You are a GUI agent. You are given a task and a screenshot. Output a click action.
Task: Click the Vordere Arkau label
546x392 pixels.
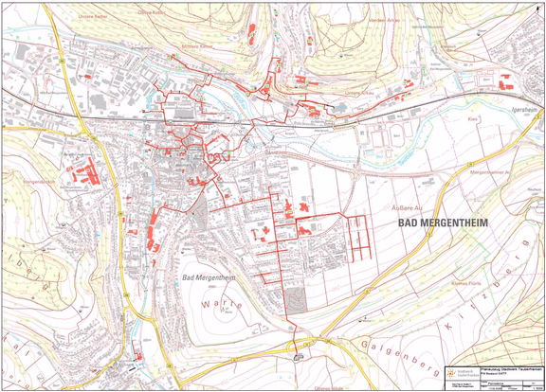385,20
